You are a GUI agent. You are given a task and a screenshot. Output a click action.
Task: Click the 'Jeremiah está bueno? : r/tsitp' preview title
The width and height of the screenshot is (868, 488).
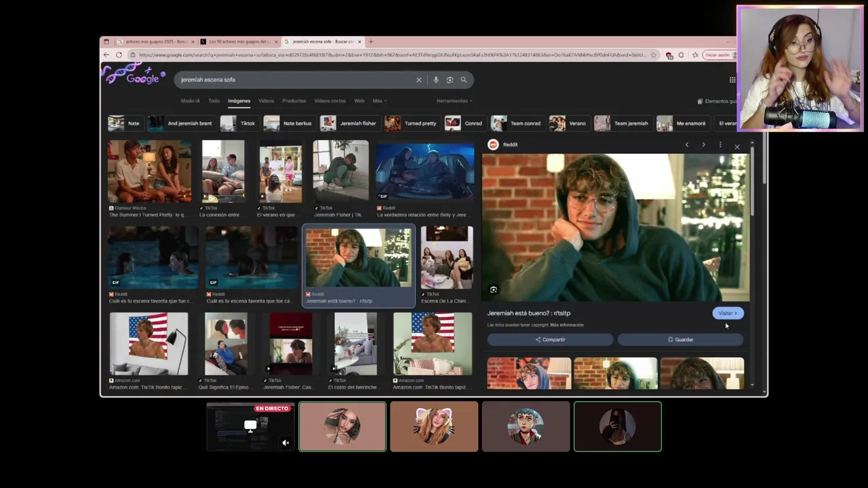click(529, 313)
